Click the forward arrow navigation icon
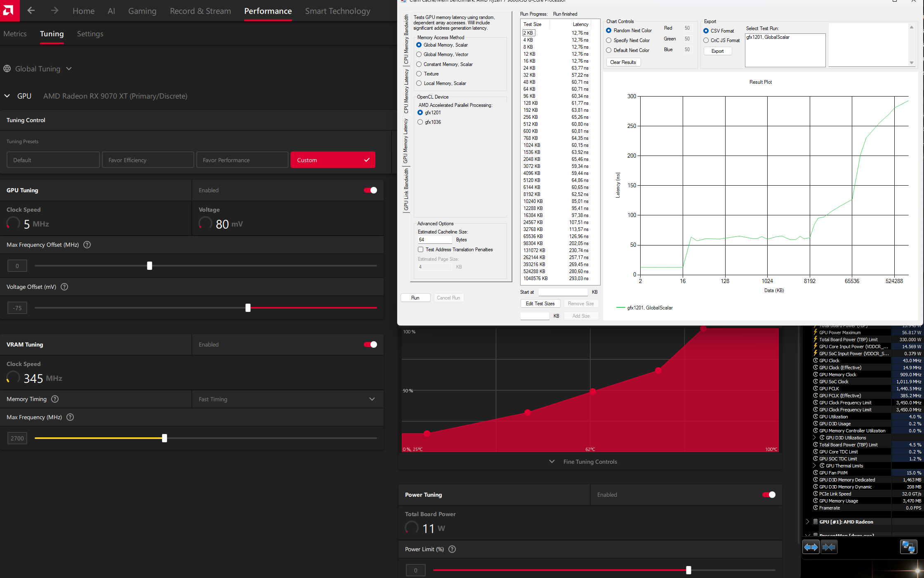The image size is (924, 578). pos(54,11)
